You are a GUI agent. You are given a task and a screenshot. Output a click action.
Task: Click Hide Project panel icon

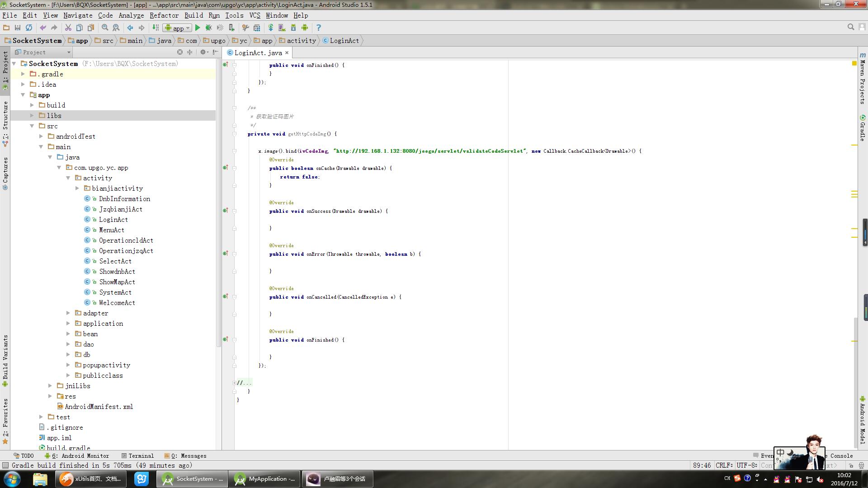(216, 52)
